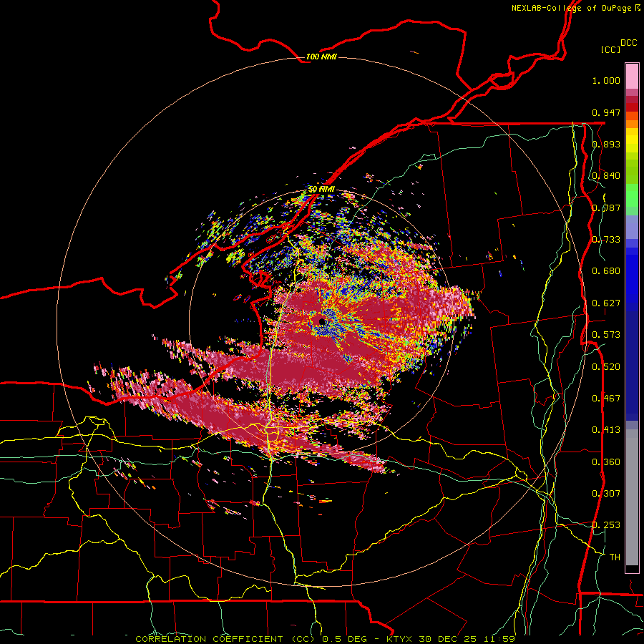The image size is (644, 644).
Task: Click the 0.467 color scale value
Action: [x=606, y=399]
